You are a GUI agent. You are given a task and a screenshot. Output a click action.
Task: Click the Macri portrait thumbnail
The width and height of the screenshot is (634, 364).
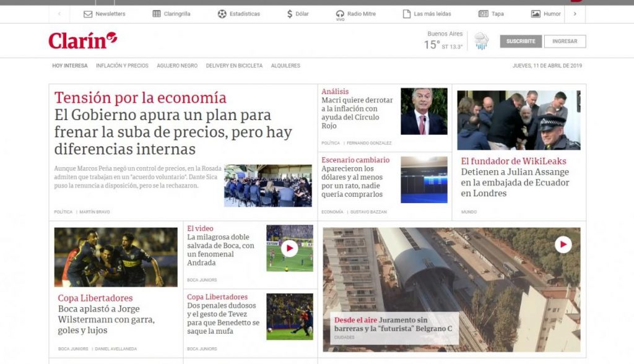pos(423,111)
